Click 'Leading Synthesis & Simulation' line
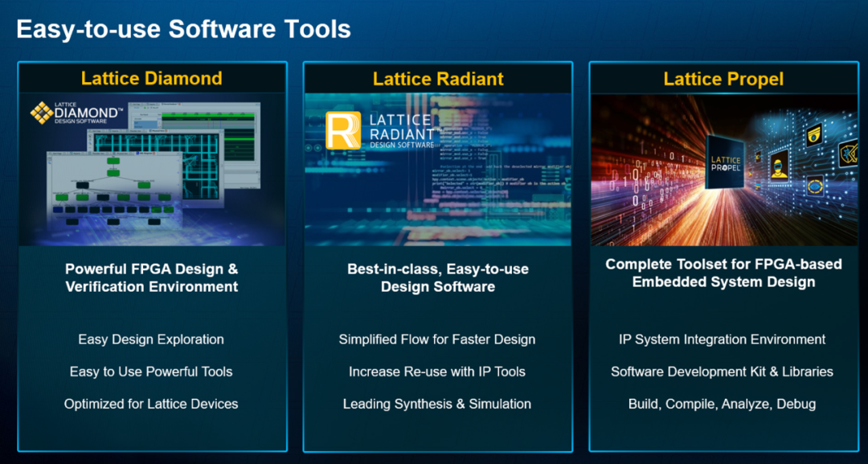 pos(437,404)
